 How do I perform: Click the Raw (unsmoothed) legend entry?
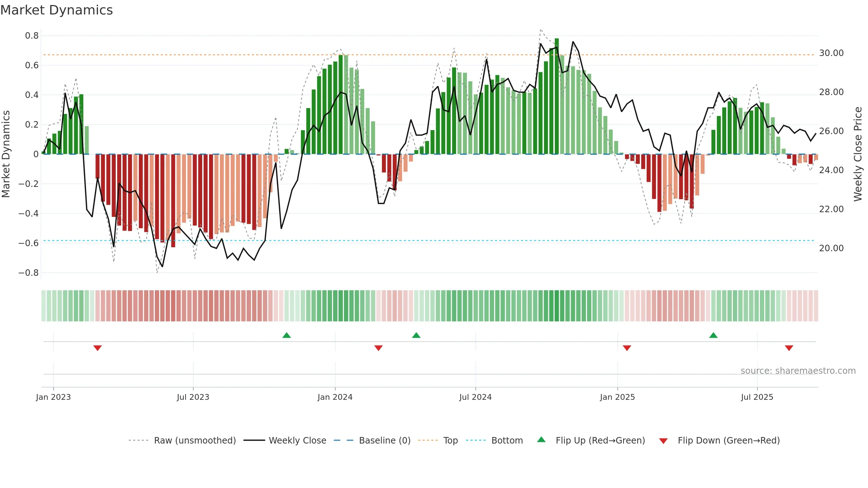pos(182,440)
